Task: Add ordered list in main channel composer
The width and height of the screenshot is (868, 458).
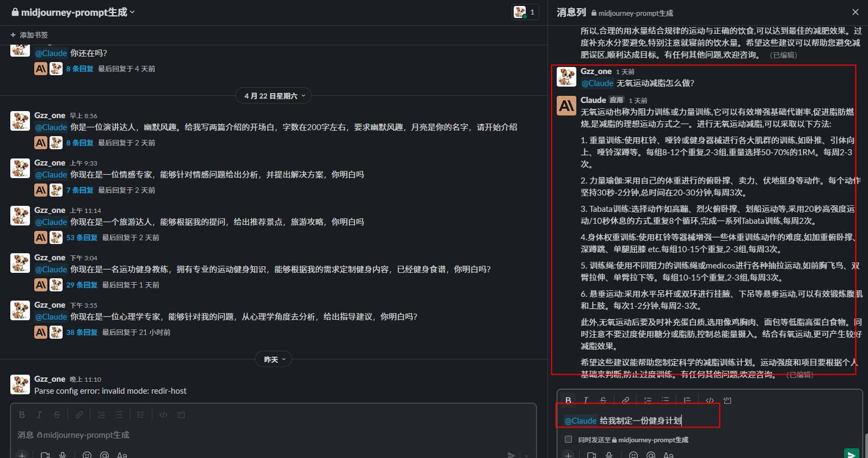Action: tap(101, 414)
